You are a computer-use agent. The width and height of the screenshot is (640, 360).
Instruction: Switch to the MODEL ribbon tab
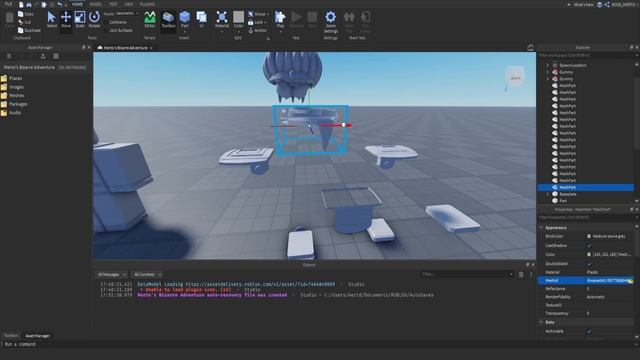point(96,4)
